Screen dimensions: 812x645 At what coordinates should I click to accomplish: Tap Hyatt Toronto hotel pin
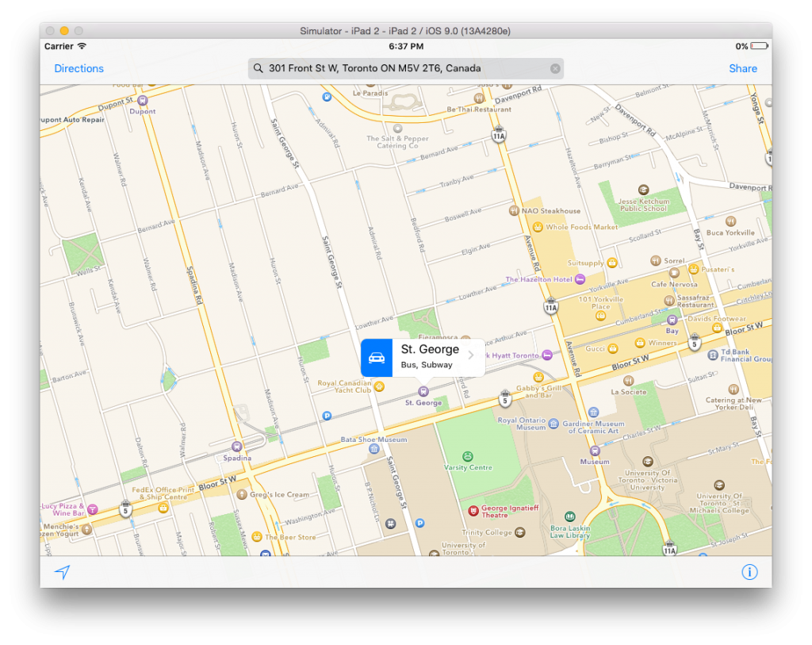point(547,355)
